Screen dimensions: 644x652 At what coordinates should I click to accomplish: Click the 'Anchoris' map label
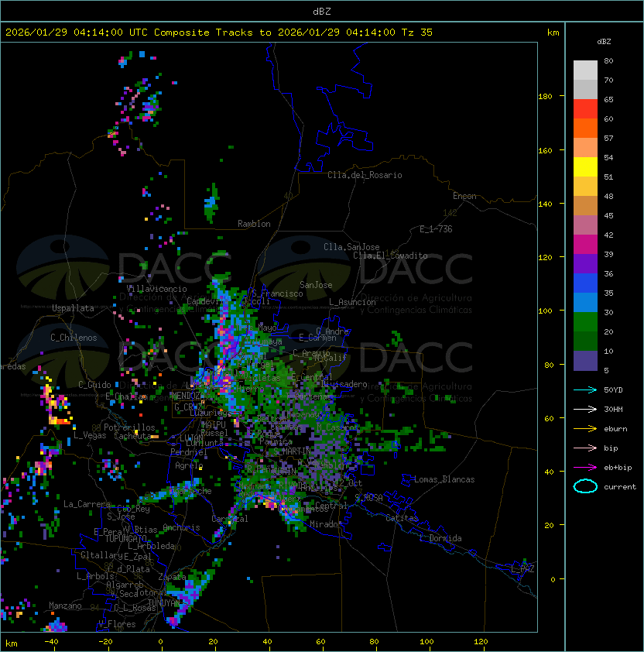click(181, 527)
